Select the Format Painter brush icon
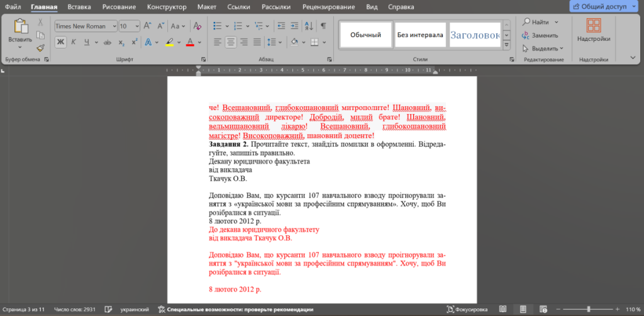Screen dimensions: 644x316 tap(40, 48)
